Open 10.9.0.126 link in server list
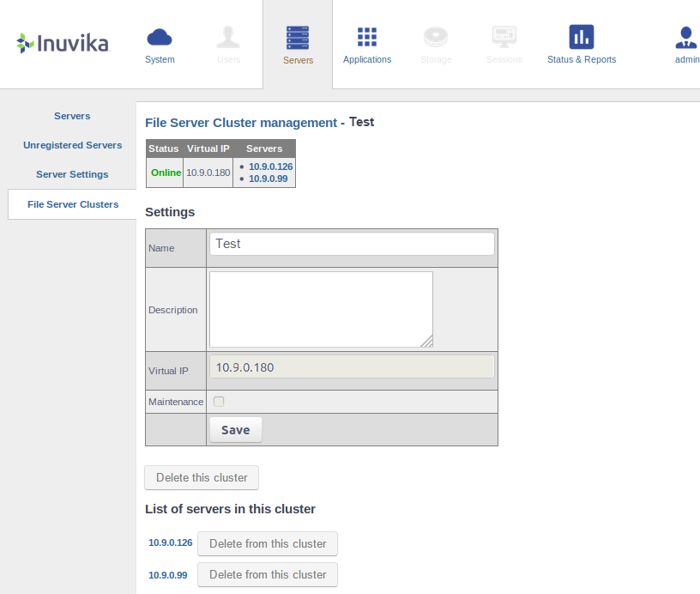The width and height of the screenshot is (700, 594). coord(170,542)
